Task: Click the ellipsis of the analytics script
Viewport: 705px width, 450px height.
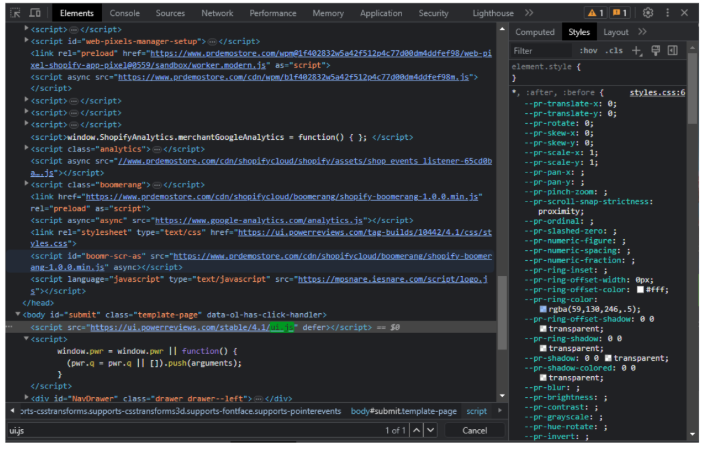Action: point(157,149)
